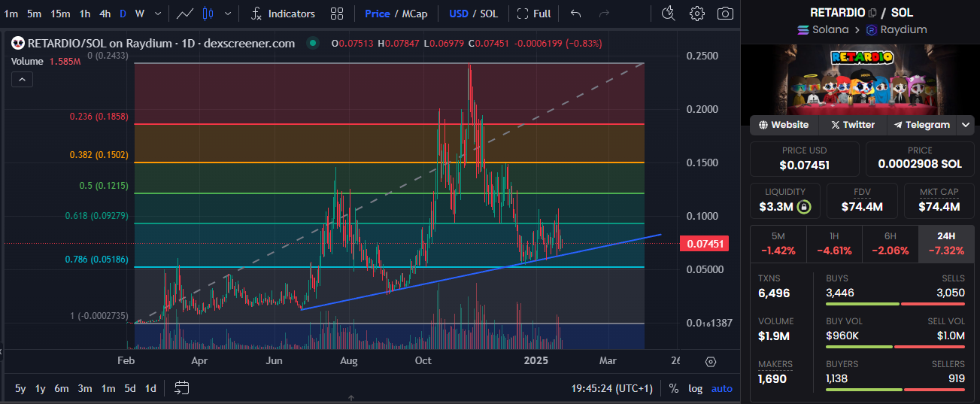
Task: Click the quick search lightning icon
Action: coord(668,14)
